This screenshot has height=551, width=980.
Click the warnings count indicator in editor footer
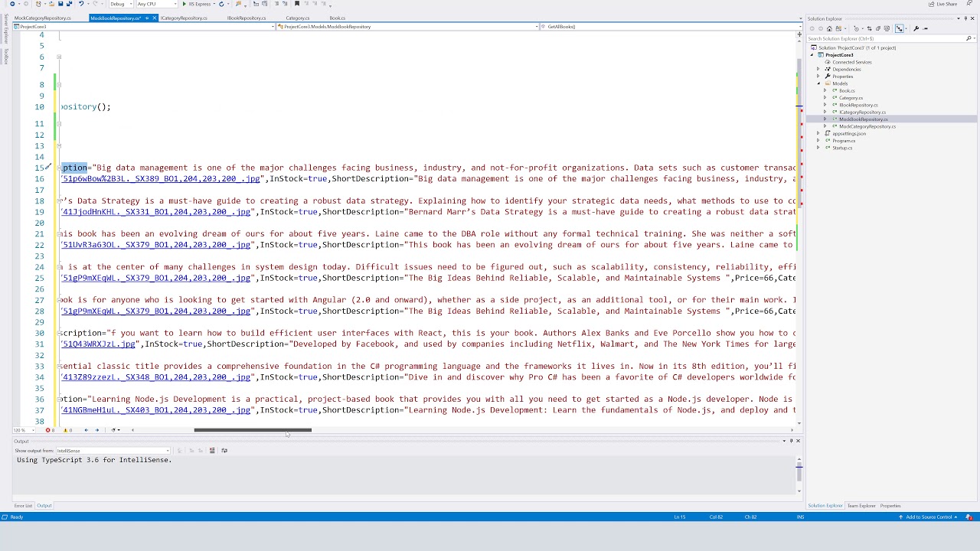[x=67, y=430]
